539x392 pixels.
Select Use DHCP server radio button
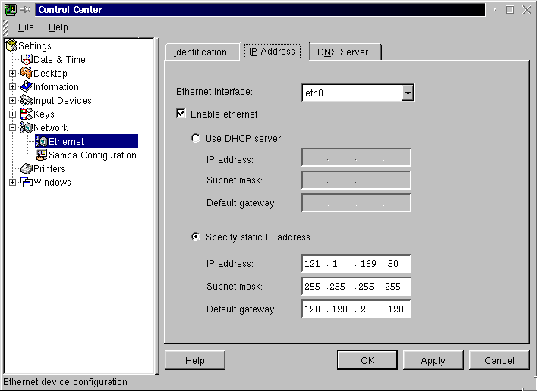(x=196, y=139)
